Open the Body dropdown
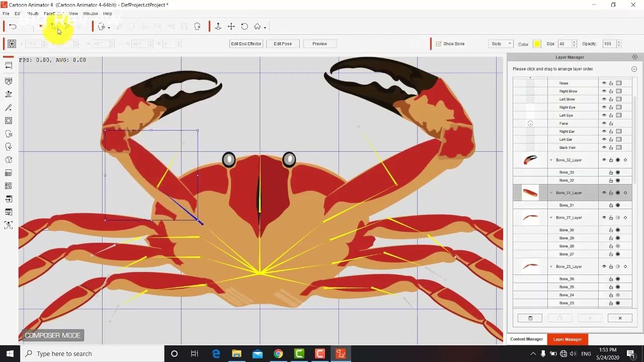Image resolution: width=644 pixels, height=362 pixels. pyautogui.click(x=501, y=44)
